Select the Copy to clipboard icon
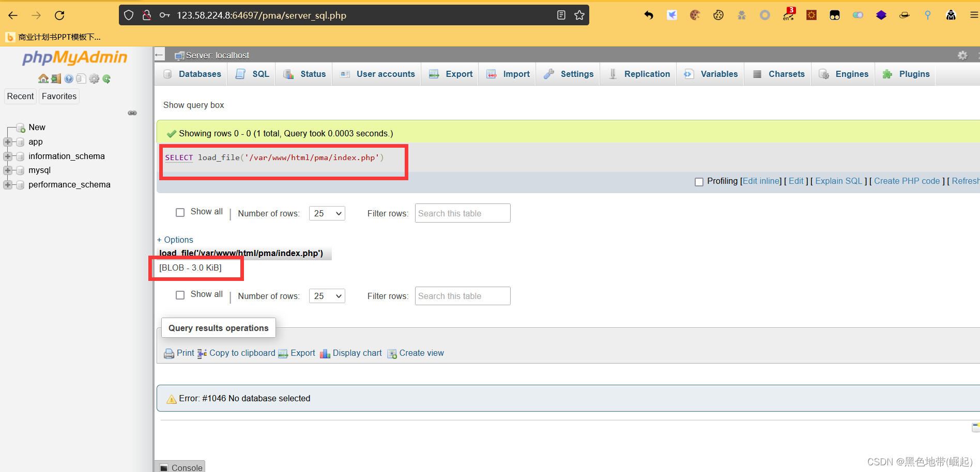 202,353
